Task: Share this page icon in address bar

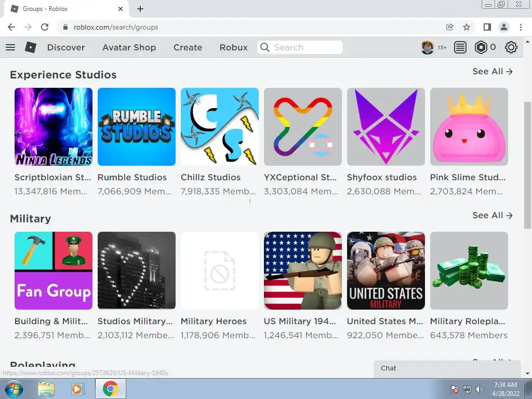Action: tap(450, 27)
